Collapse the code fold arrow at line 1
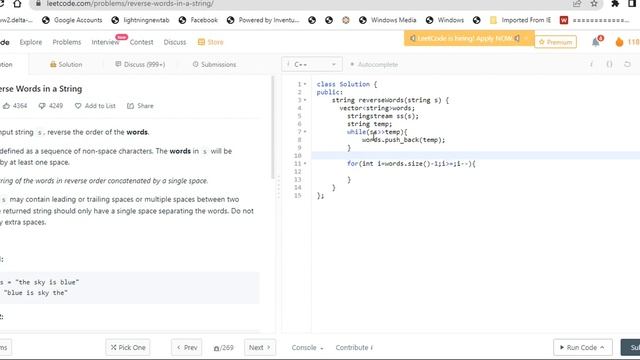The image size is (640, 360). point(305,84)
